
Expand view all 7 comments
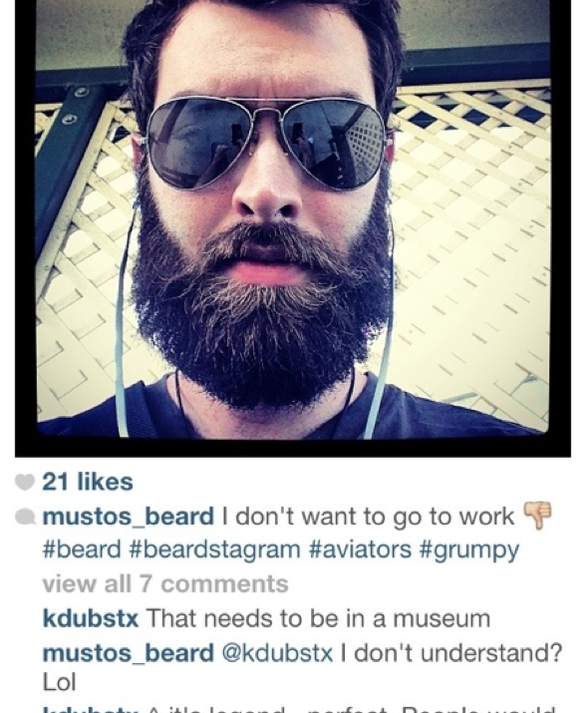165,584
